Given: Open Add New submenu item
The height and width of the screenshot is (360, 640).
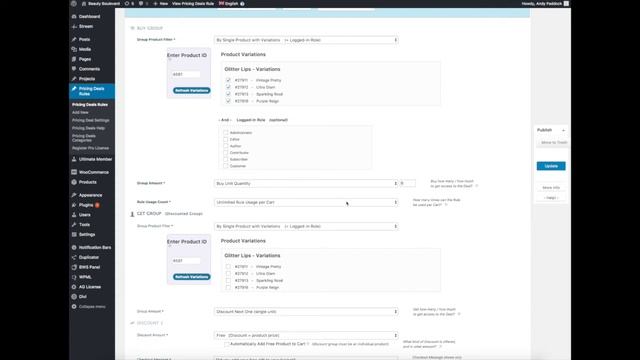Looking at the screenshot, I should click(x=80, y=112).
